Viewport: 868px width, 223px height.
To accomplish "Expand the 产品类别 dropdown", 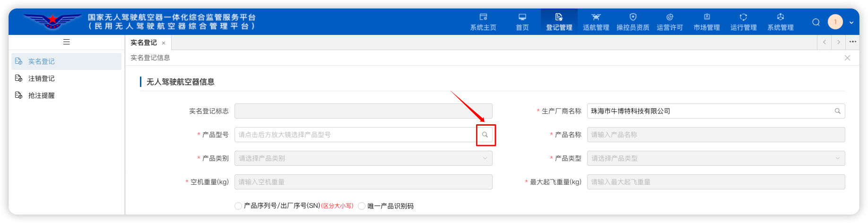I will point(363,158).
